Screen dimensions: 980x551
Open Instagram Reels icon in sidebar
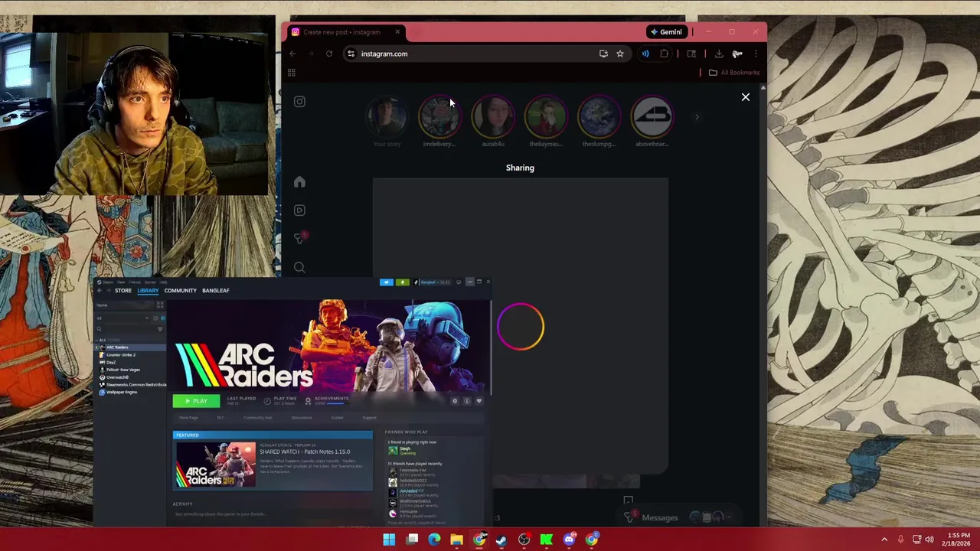click(x=299, y=210)
